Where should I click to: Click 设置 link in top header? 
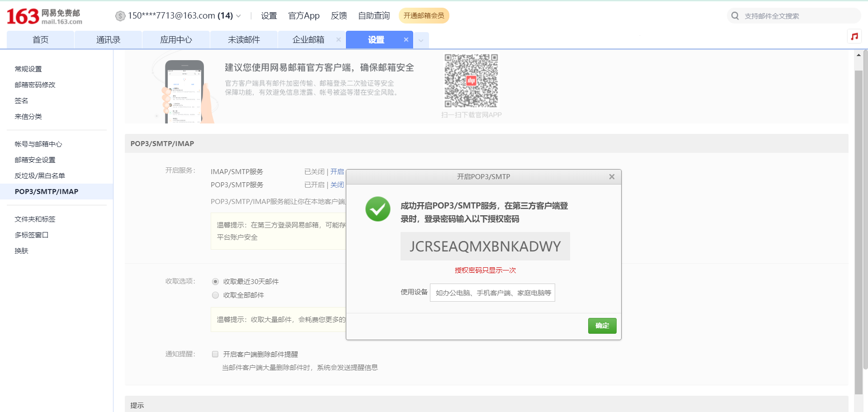click(x=269, y=16)
